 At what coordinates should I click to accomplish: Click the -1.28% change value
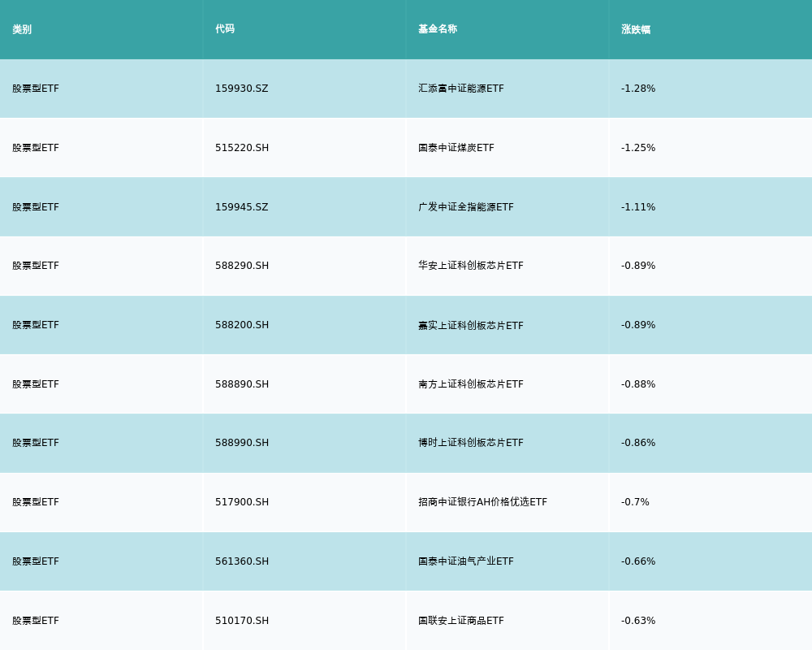638,89
